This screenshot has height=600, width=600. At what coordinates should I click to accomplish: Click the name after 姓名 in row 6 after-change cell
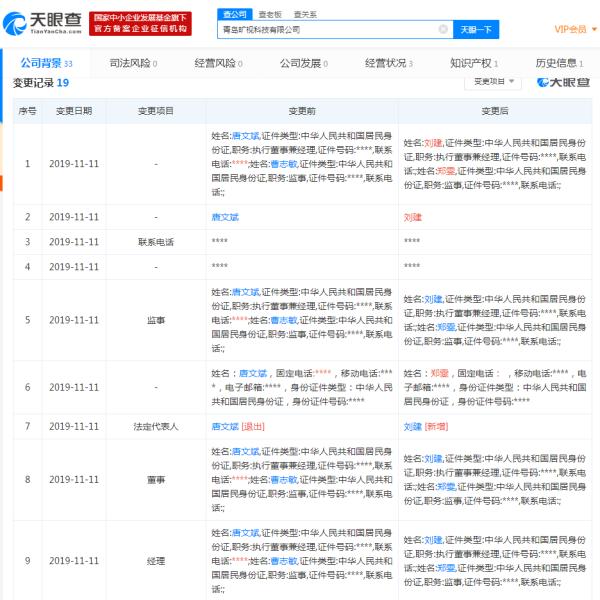pyautogui.click(x=439, y=373)
